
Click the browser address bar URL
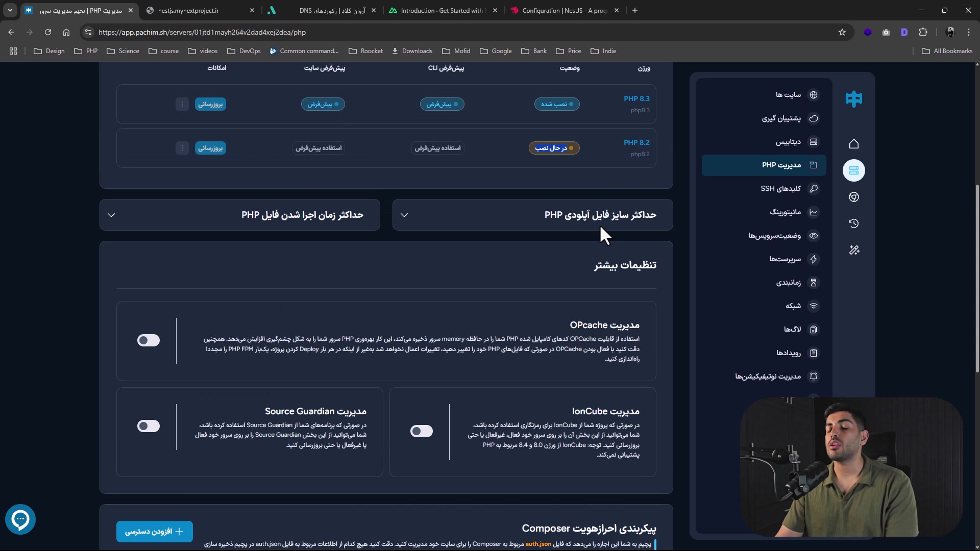click(202, 32)
